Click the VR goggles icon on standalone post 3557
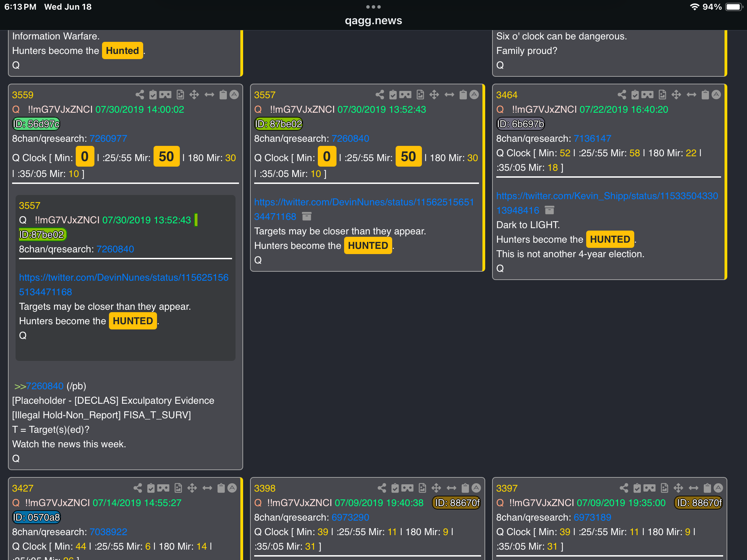Screen dimensions: 747x560 pos(405,95)
